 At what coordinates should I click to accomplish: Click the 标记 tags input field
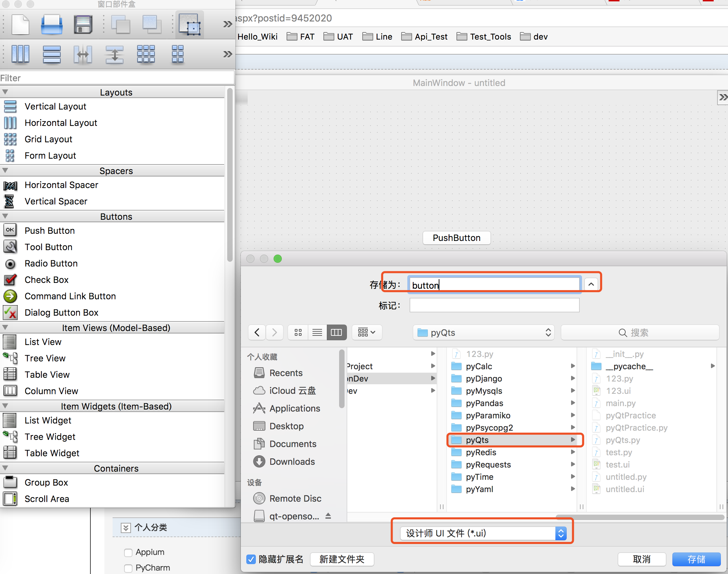click(494, 305)
